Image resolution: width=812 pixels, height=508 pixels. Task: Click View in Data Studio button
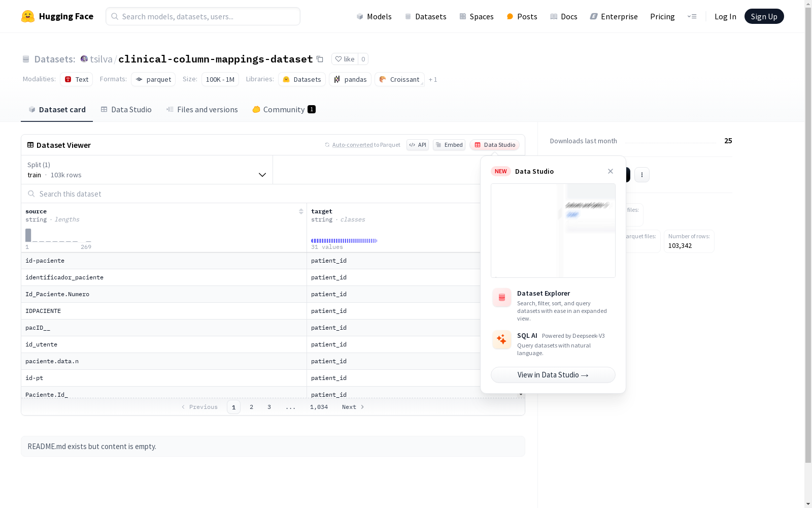(x=553, y=375)
